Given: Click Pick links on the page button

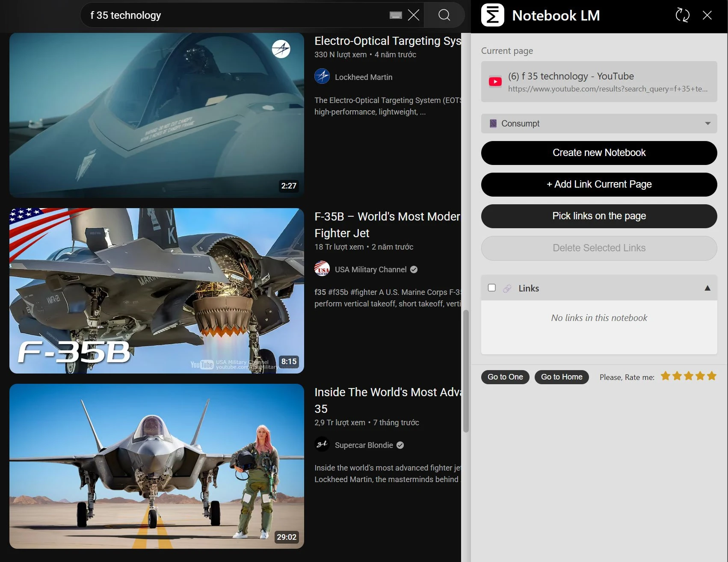Looking at the screenshot, I should (599, 216).
